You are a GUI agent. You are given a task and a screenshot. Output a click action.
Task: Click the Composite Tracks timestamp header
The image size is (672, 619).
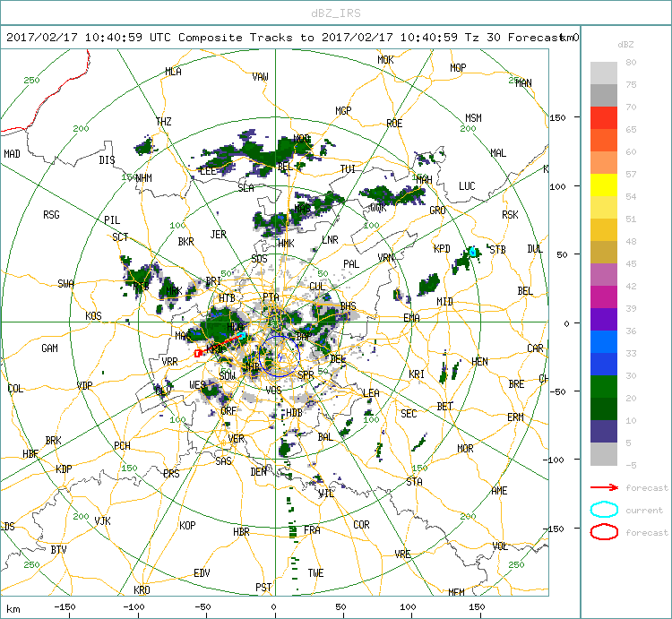(x=292, y=38)
